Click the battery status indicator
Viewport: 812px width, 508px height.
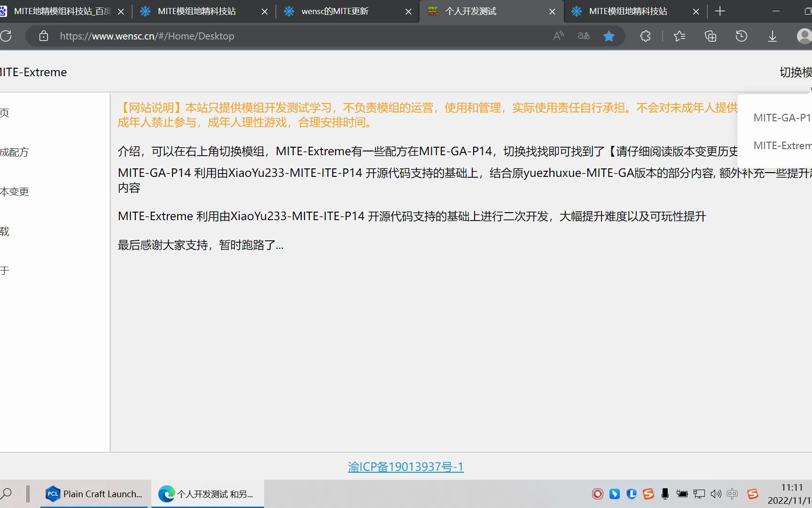click(682, 493)
